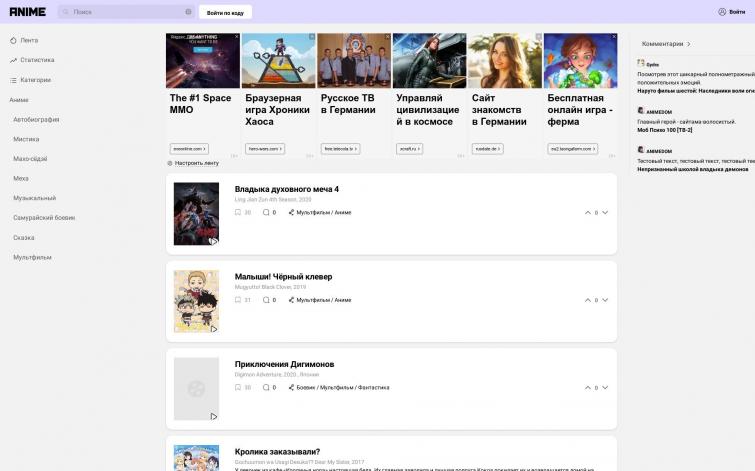Viewport: 755px width, 471px height.
Task: Open the Малыши! Чёрный клевер title
Action: click(283, 277)
